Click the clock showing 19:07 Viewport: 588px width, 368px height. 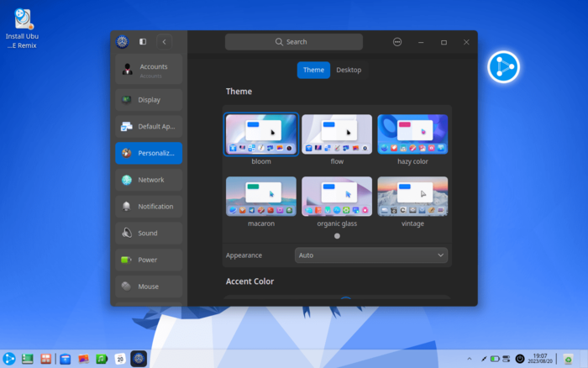(x=540, y=358)
